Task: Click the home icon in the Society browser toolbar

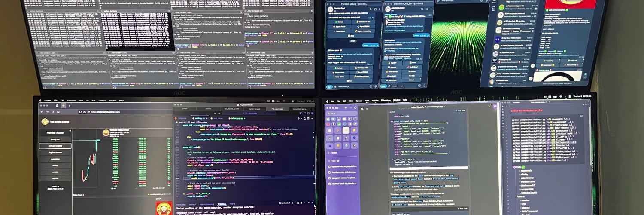Action: coord(58,112)
